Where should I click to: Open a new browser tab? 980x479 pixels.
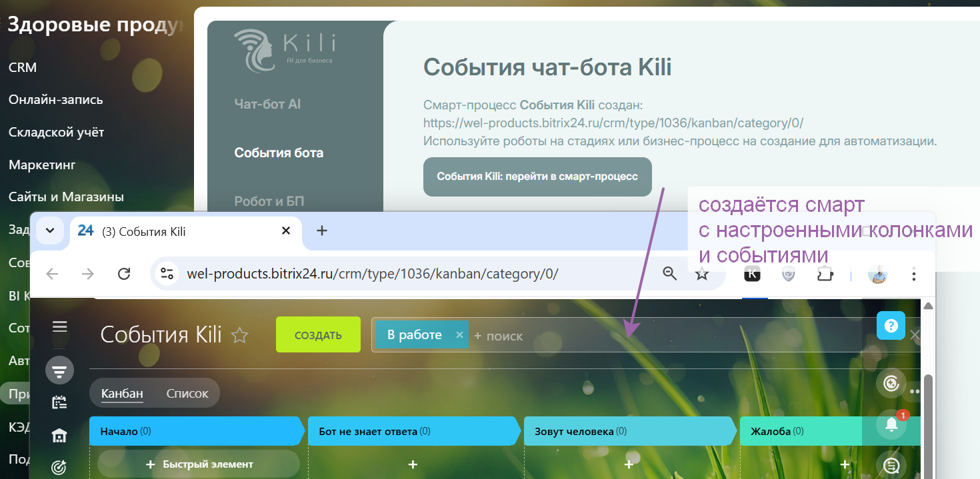click(321, 231)
